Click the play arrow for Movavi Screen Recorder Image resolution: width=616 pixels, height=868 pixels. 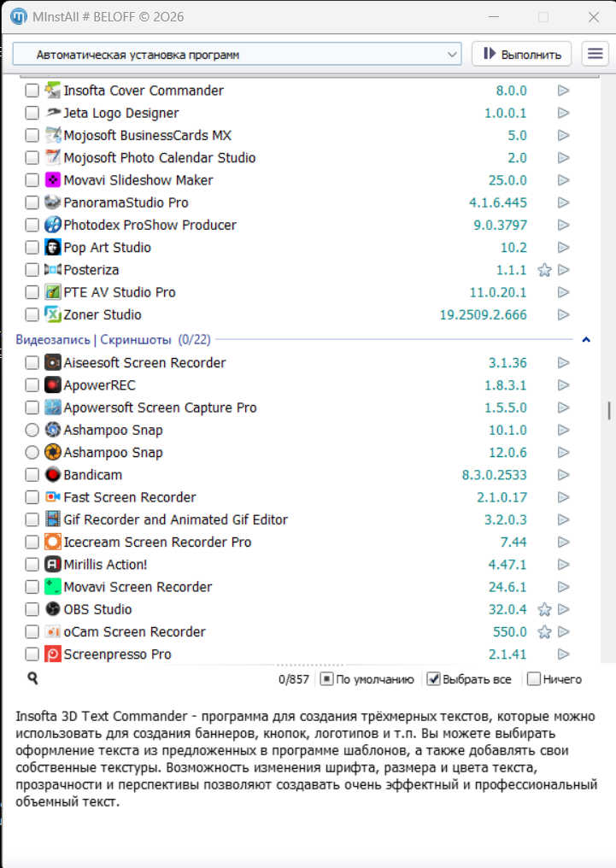(x=563, y=587)
